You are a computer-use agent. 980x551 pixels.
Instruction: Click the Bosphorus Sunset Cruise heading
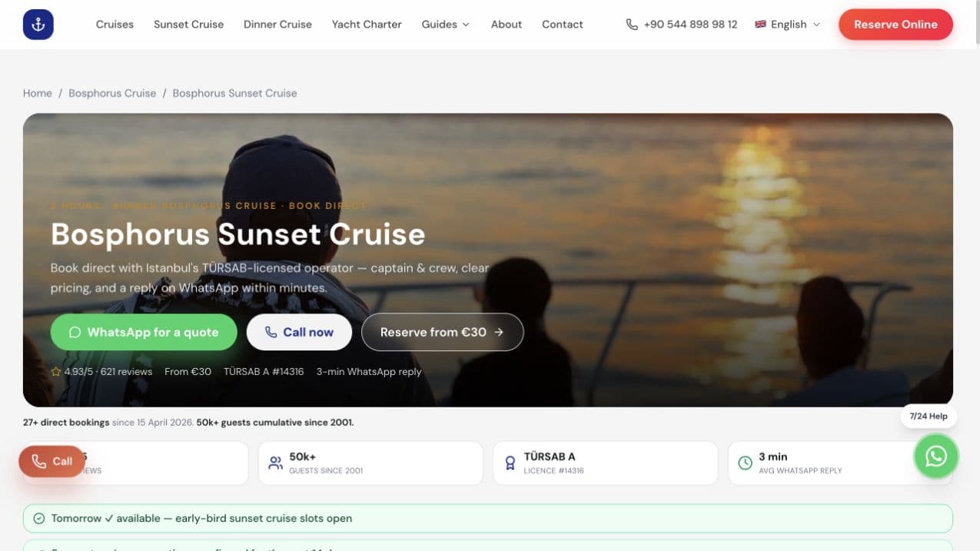238,234
